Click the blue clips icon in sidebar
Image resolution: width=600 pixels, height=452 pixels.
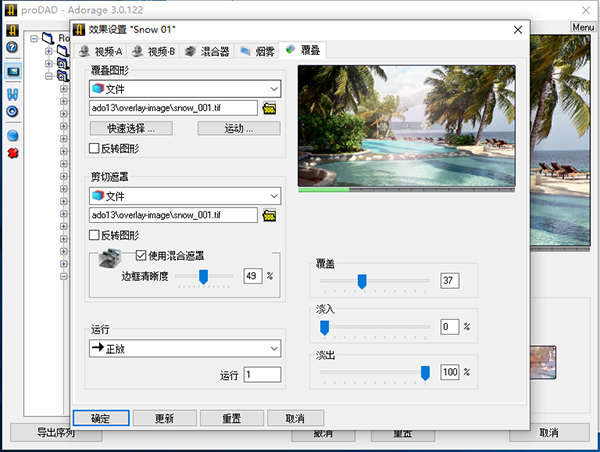(x=12, y=93)
